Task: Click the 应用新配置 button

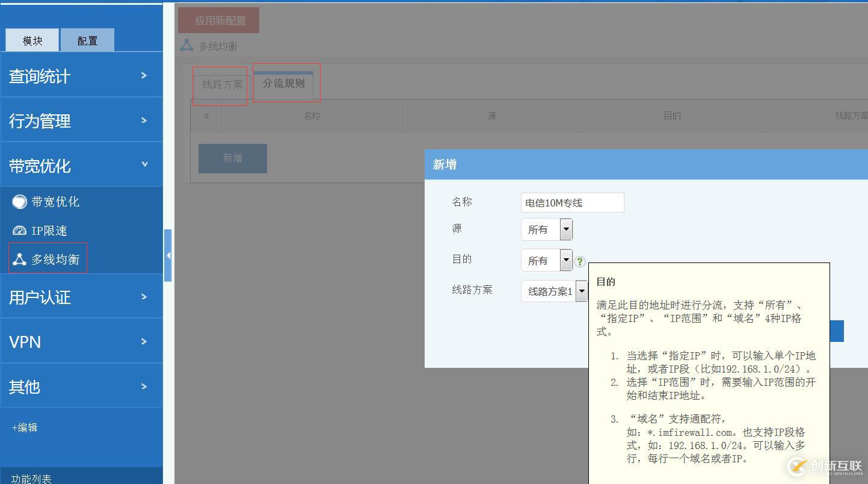Action: coord(218,19)
